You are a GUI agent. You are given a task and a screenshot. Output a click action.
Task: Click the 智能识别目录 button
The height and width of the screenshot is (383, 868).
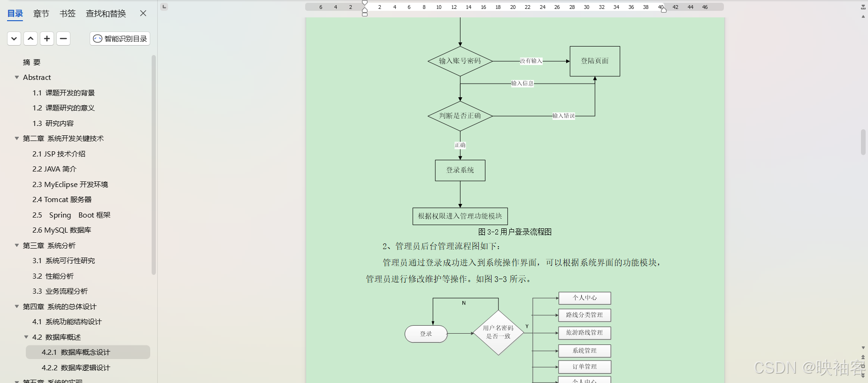pos(120,39)
